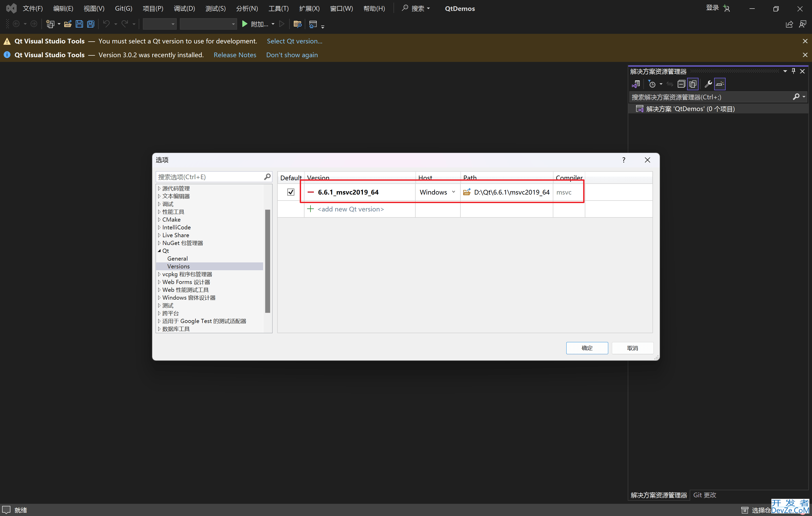Open the solution platform dropdown in toolbar

tap(208, 24)
